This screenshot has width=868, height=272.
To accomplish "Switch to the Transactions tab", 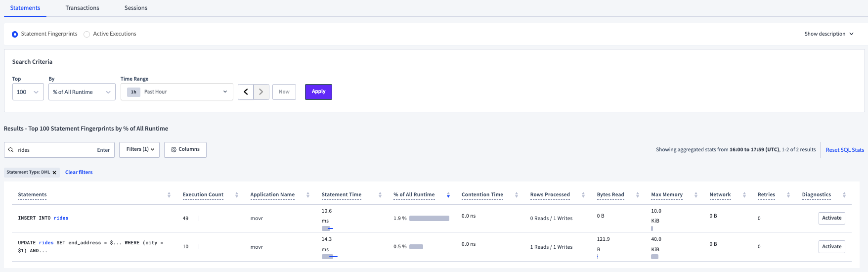I will tap(82, 8).
